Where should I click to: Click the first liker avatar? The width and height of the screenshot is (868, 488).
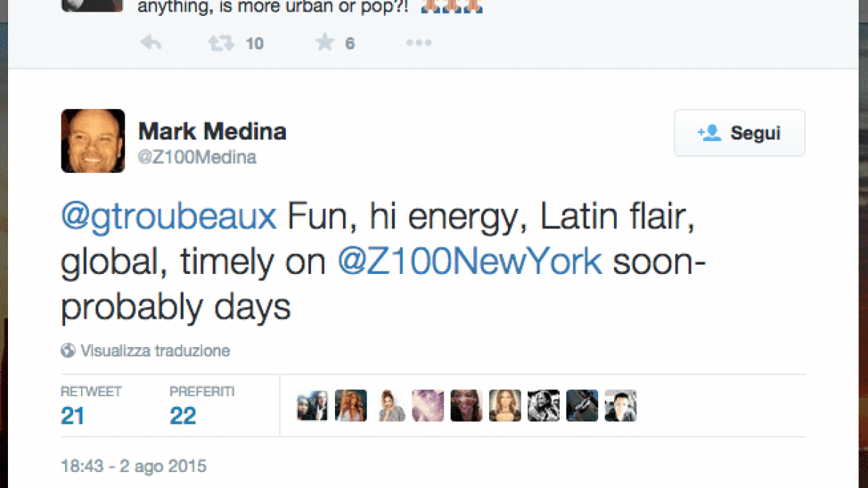pos(312,406)
